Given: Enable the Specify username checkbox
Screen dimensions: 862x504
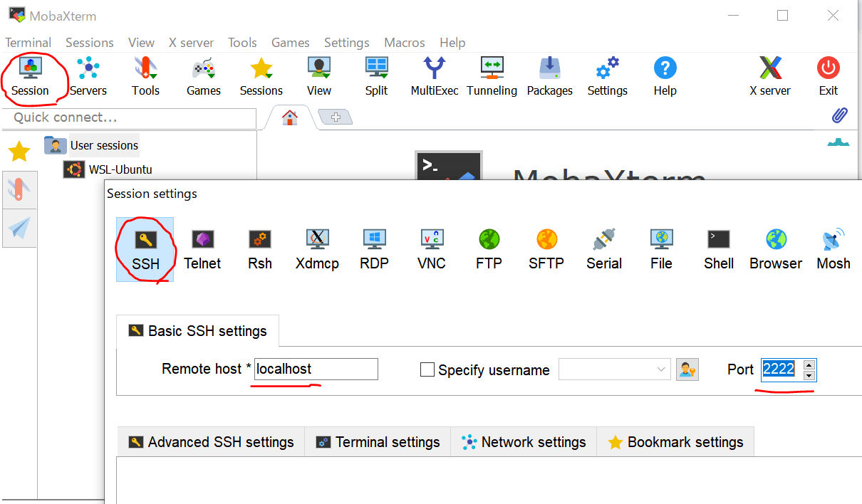Looking at the screenshot, I should tap(427, 369).
